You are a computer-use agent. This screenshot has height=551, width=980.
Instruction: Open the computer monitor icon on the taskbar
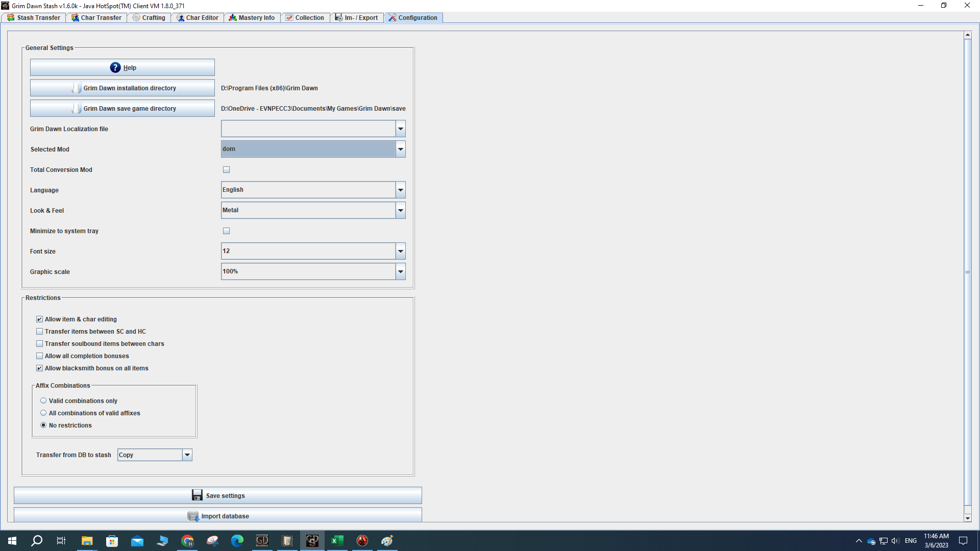(x=162, y=541)
